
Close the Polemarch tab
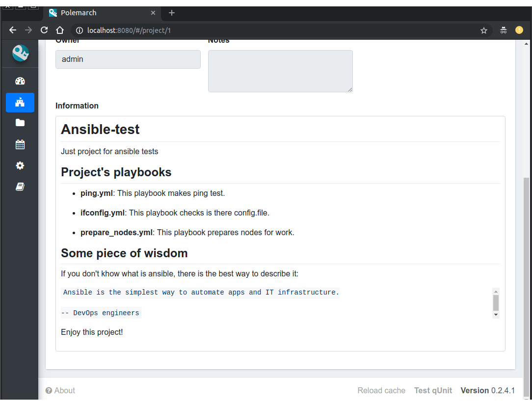(x=153, y=13)
